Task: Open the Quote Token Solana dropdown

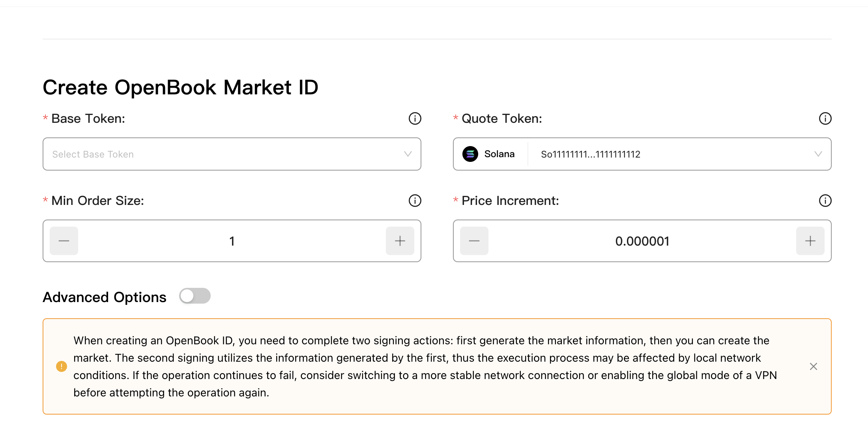Action: tap(642, 154)
